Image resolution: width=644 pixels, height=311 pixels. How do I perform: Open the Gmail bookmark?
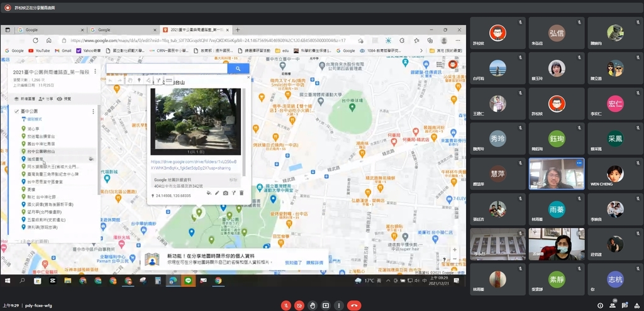[x=64, y=51]
